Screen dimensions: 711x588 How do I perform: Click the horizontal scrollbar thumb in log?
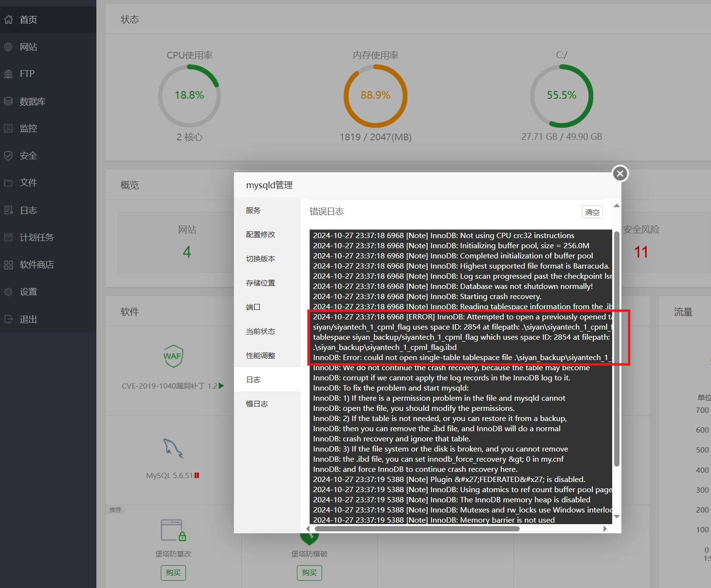click(417, 529)
